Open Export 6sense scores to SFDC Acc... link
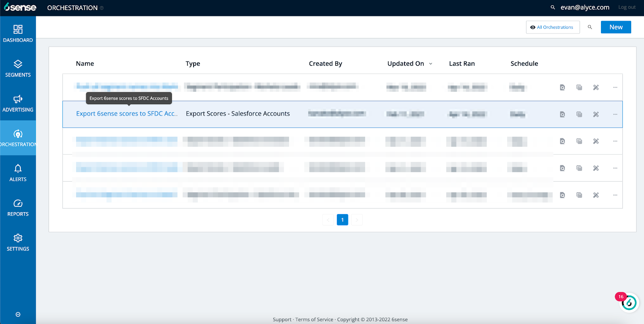Image resolution: width=644 pixels, height=324 pixels. pyautogui.click(x=127, y=114)
